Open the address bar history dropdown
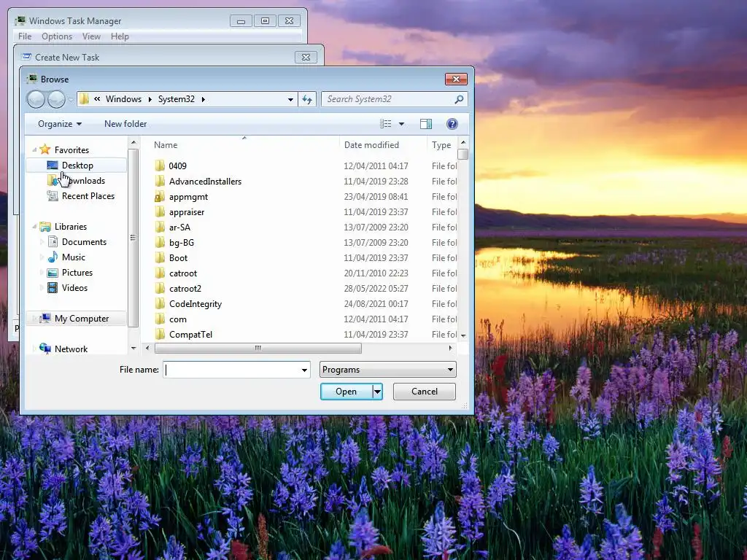Viewport: 747px width, 560px height. (x=290, y=99)
